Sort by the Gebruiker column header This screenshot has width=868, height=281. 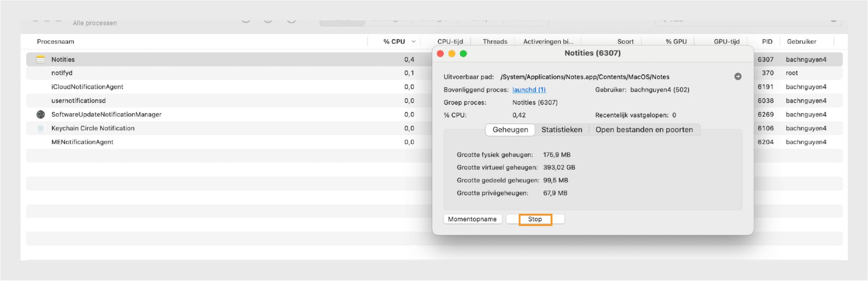click(x=802, y=42)
